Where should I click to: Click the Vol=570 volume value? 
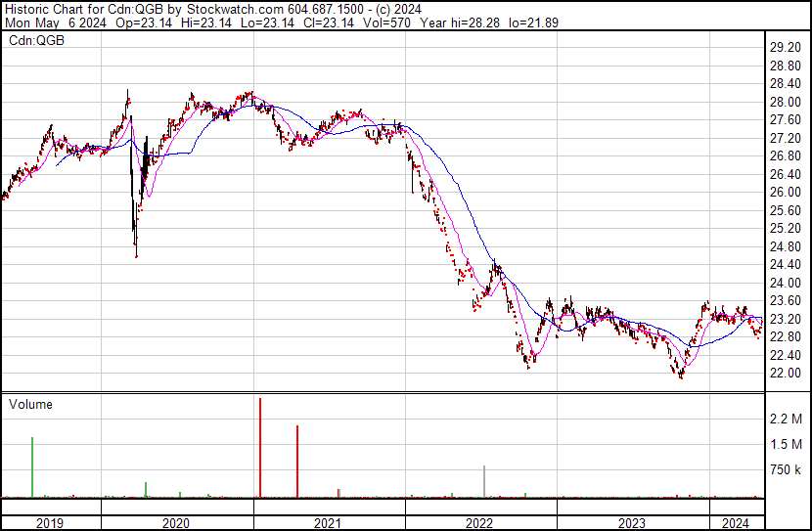tap(386, 22)
